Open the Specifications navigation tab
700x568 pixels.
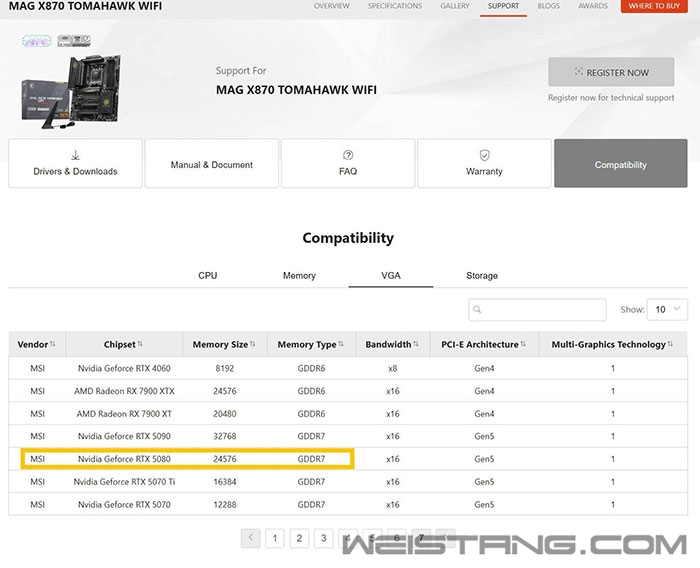(395, 6)
